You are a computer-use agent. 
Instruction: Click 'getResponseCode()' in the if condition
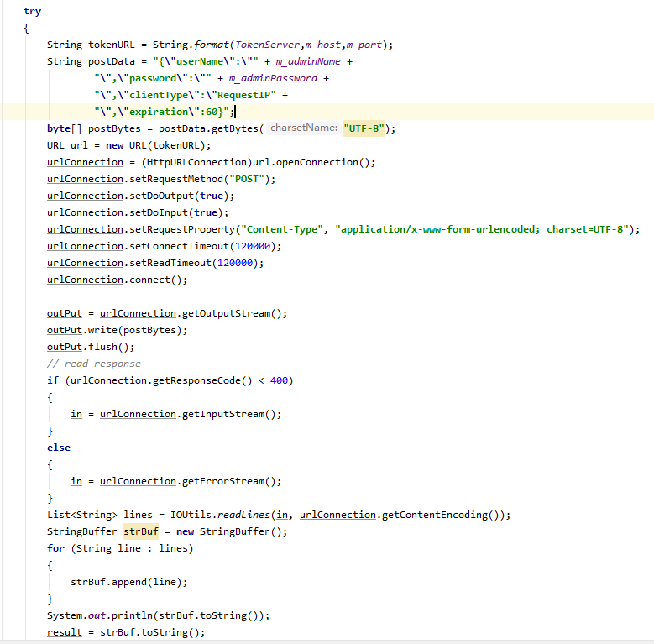click(202, 380)
